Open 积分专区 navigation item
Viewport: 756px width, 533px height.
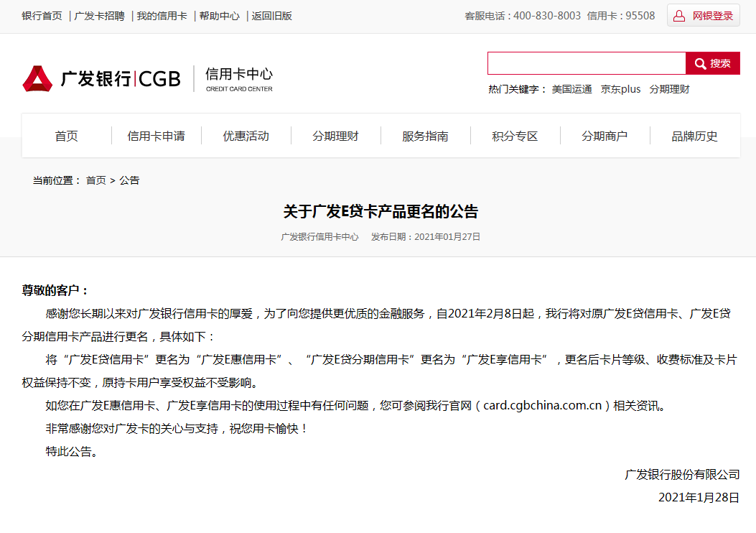[515, 136]
